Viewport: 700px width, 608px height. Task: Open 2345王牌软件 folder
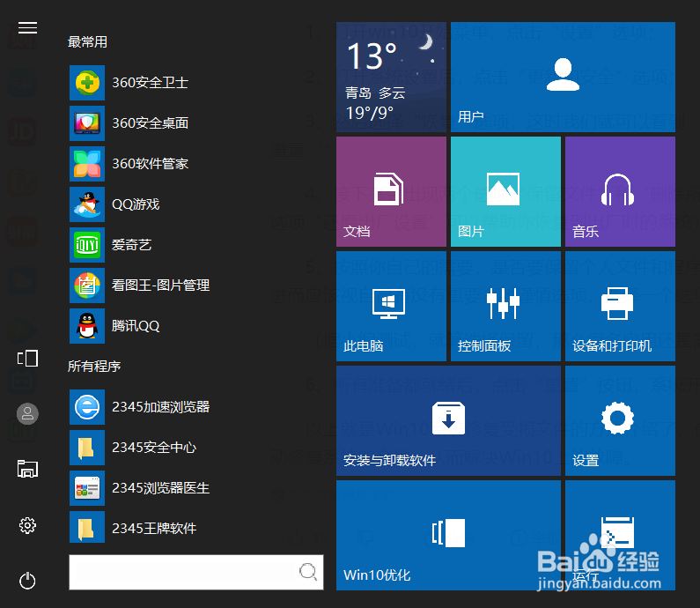tap(133, 529)
